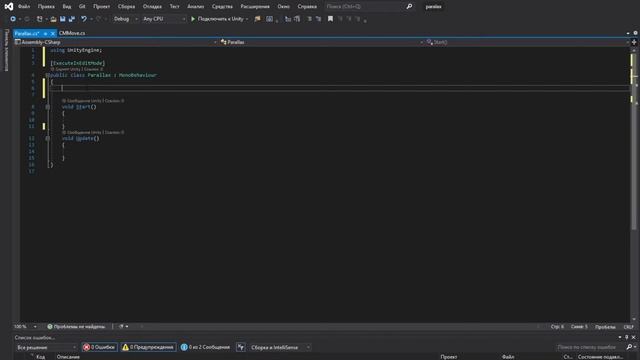
Task: Open the Start() member navigation dropdown
Action: click(527, 42)
